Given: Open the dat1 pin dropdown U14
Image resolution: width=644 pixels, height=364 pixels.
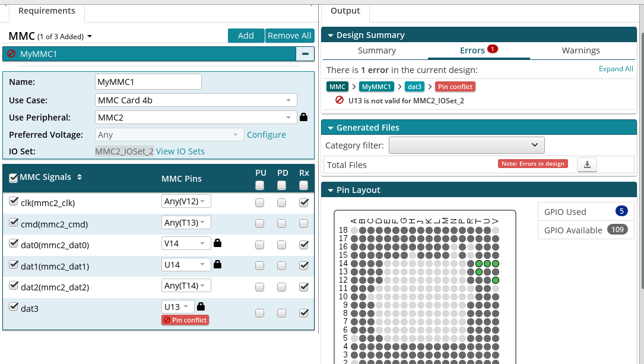Looking at the screenshot, I should pos(186,265).
